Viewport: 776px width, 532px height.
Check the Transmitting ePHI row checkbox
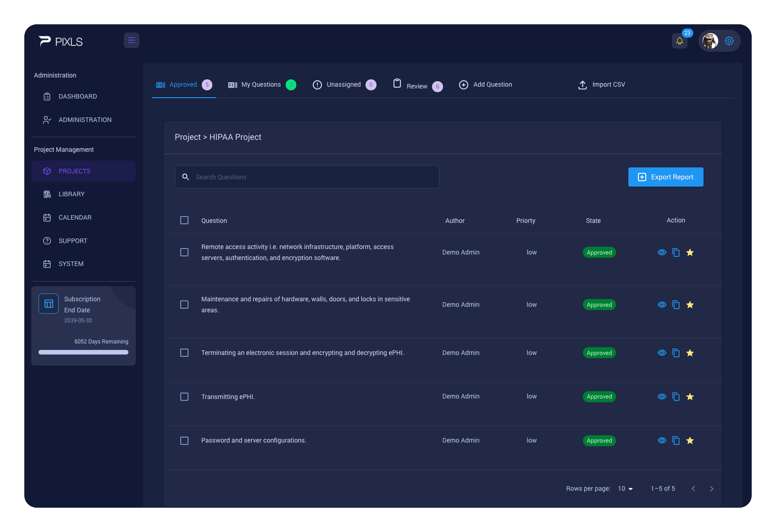[x=184, y=397]
